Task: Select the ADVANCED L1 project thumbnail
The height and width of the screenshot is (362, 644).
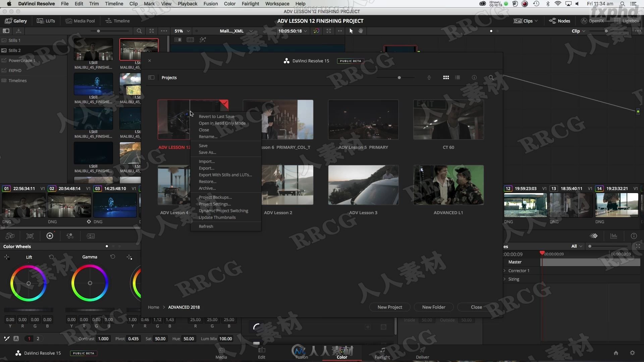Action: click(x=448, y=185)
